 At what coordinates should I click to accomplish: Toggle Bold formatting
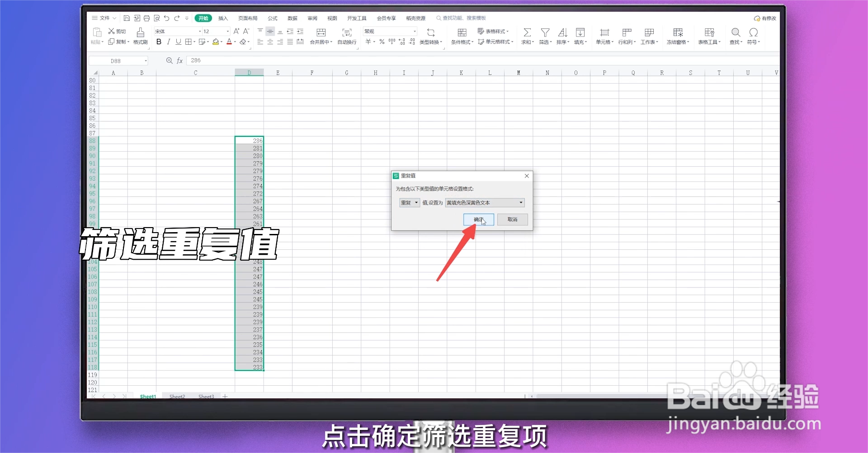pos(159,42)
